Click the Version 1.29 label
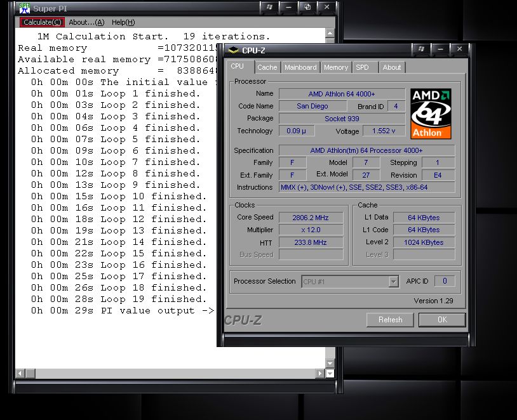Viewport: 517px width, 420px height. [x=433, y=301]
